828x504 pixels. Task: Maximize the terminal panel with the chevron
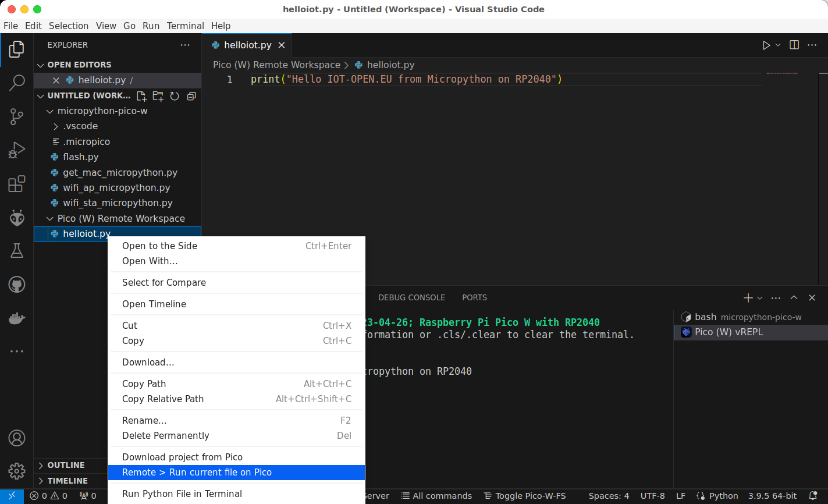pyautogui.click(x=794, y=297)
